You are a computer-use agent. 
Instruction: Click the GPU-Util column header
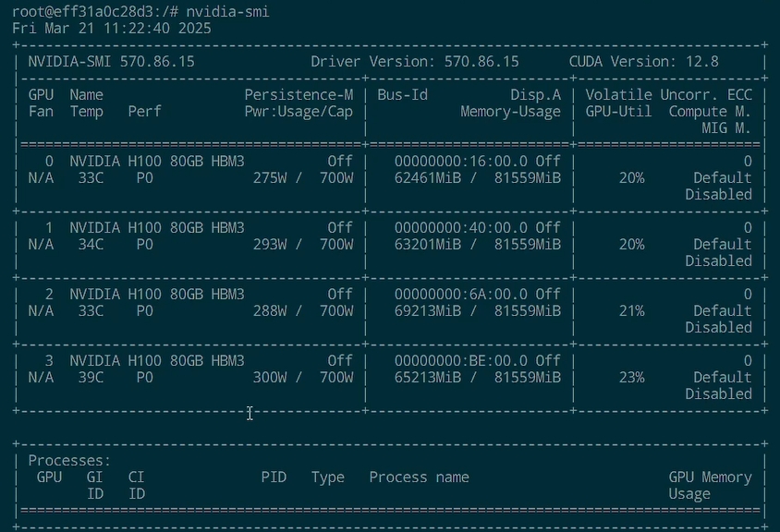point(618,112)
